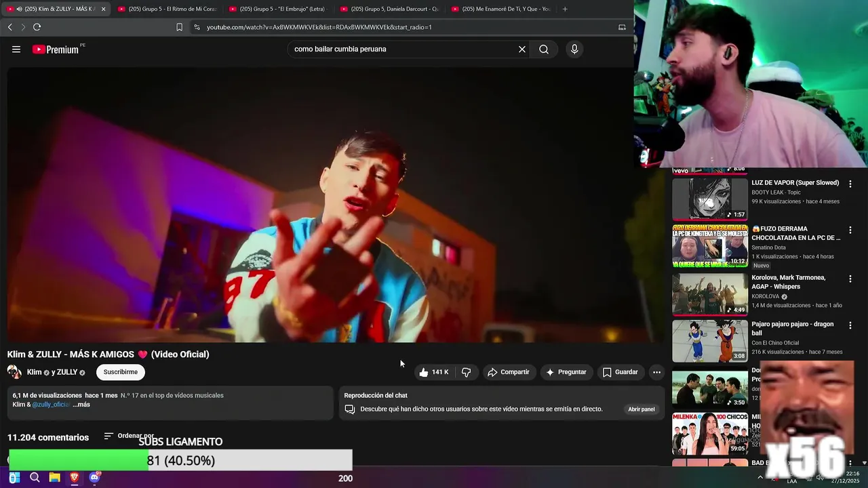Save video with Guardar button
The height and width of the screenshot is (488, 868).
pos(620,372)
